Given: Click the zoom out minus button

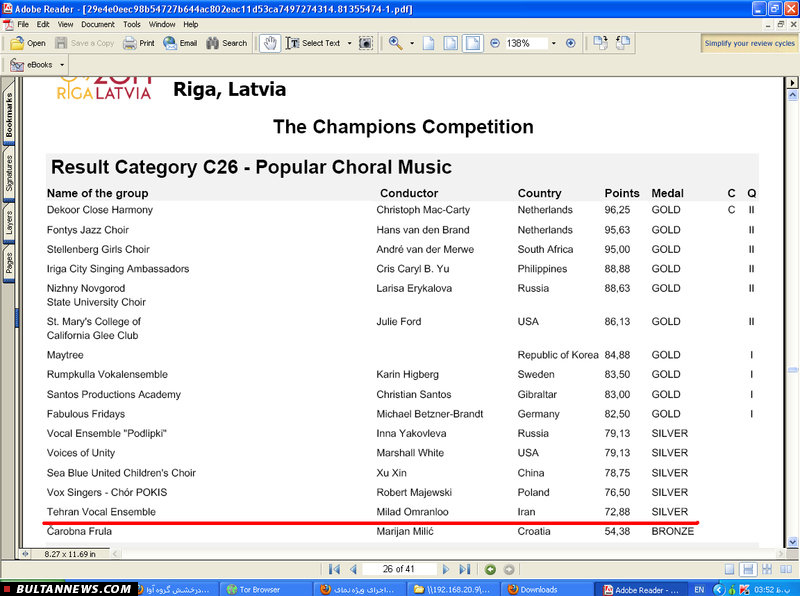Looking at the screenshot, I should (494, 43).
